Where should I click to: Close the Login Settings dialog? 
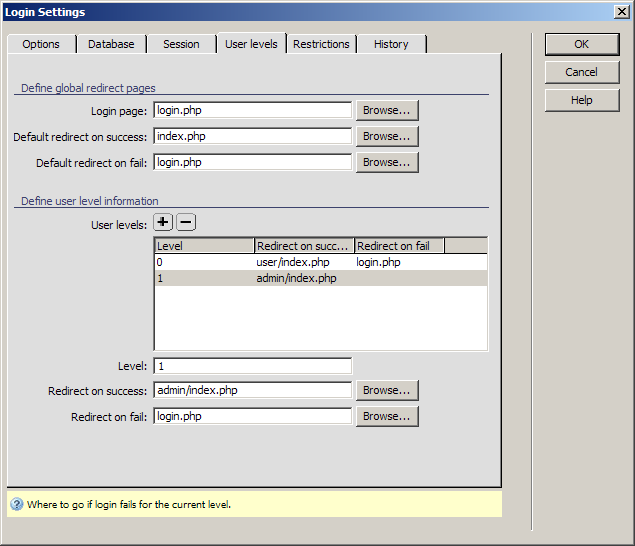click(621, 12)
